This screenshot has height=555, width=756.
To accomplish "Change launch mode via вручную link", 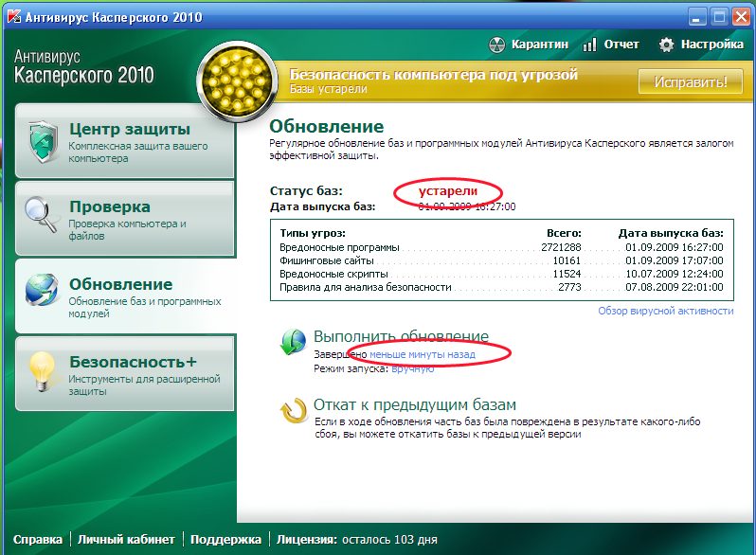I will [413, 368].
